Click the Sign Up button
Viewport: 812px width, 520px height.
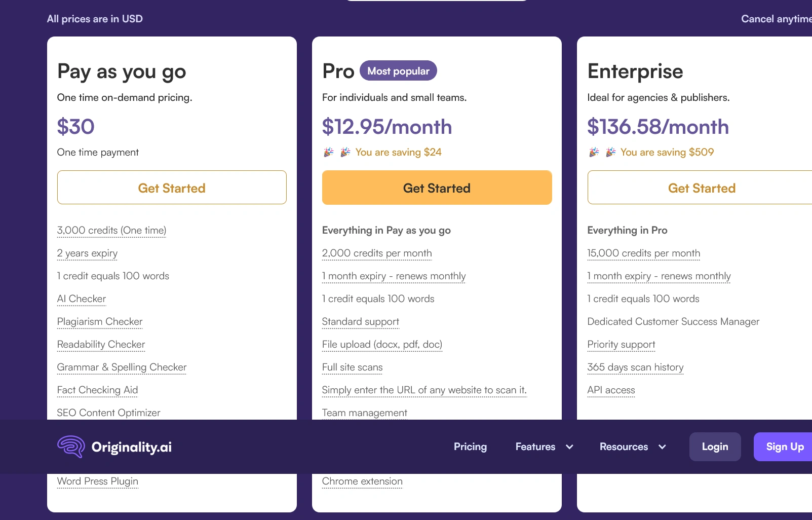[x=784, y=447]
